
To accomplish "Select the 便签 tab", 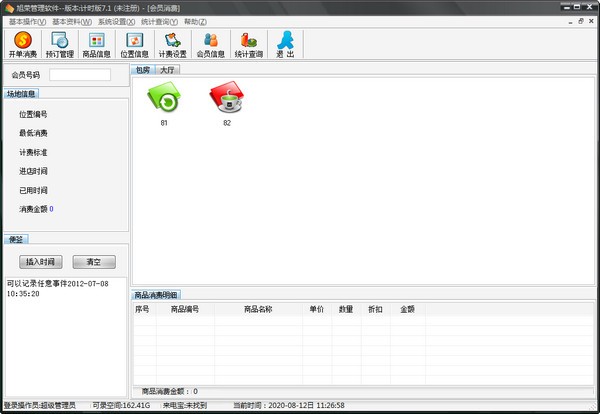I will [16, 240].
